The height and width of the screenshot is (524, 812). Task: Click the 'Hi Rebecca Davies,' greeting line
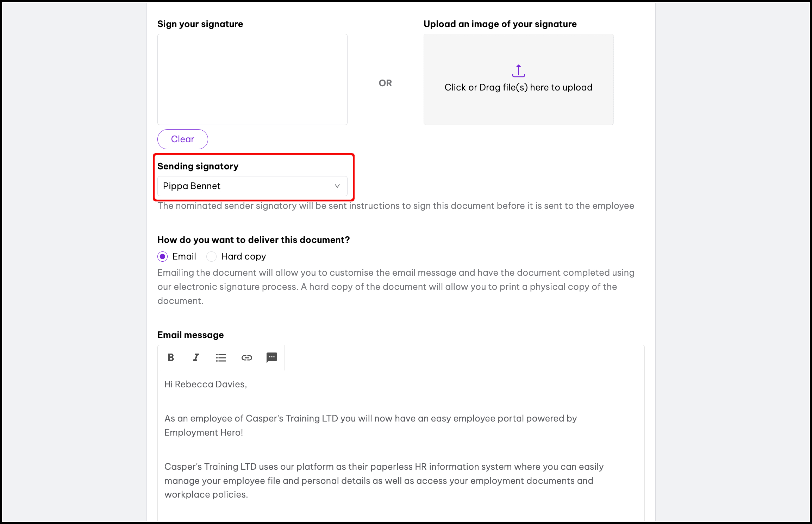point(206,384)
